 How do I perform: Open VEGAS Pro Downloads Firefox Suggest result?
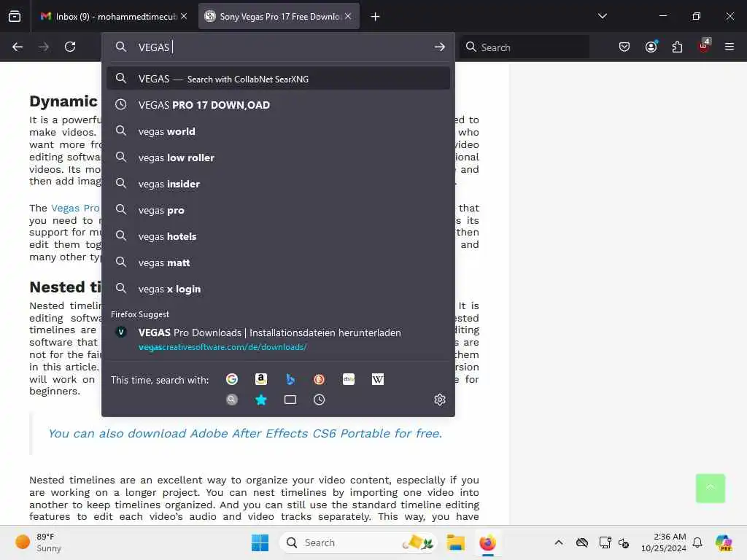tap(278, 339)
